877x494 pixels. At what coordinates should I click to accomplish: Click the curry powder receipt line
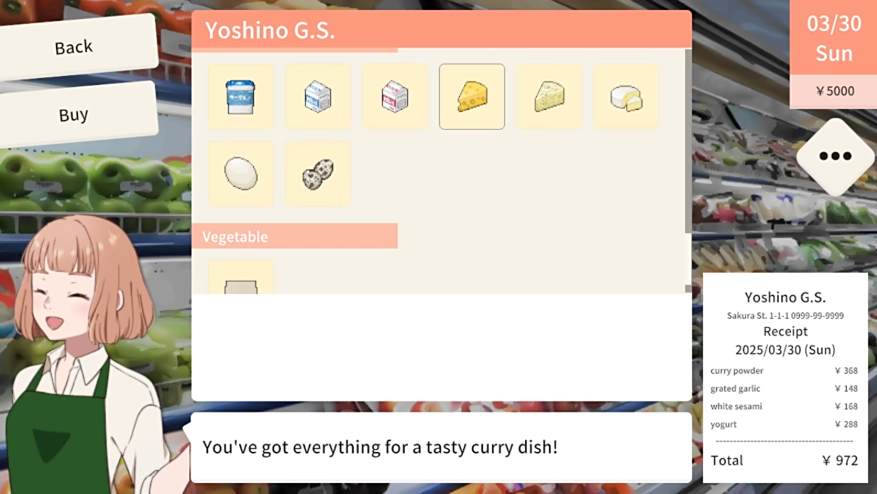(x=784, y=370)
